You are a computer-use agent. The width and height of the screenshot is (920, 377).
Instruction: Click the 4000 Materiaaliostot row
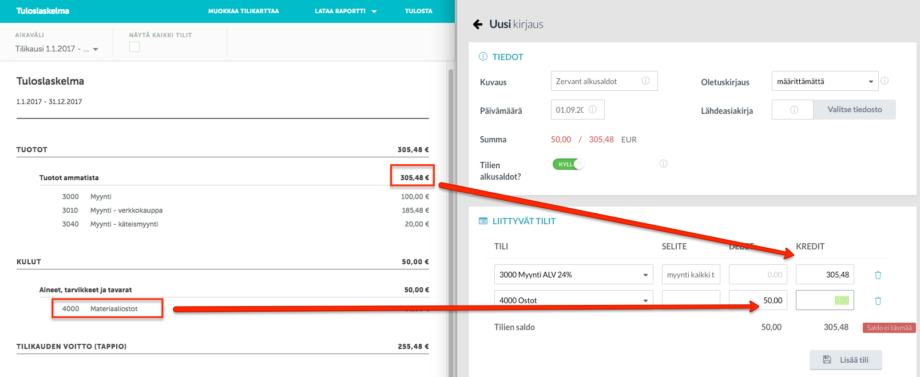pyautogui.click(x=245, y=308)
